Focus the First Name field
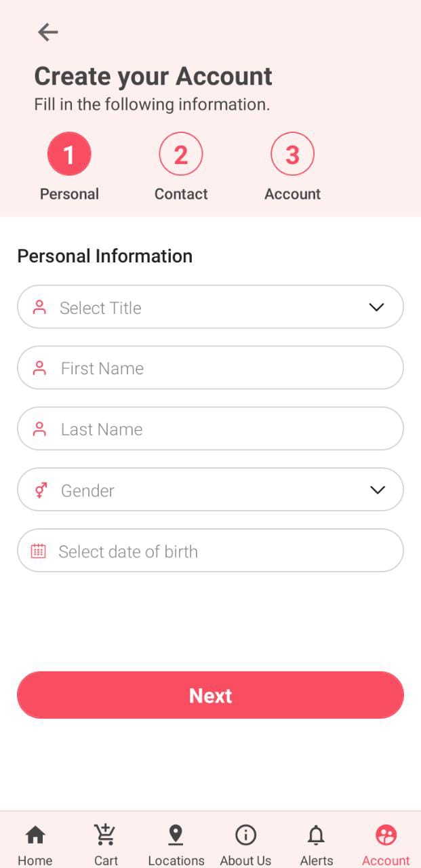421x868 pixels. [x=210, y=368]
